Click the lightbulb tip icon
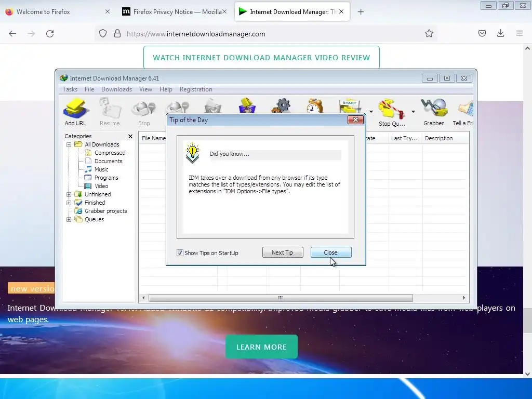The width and height of the screenshot is (532, 399). pyautogui.click(x=193, y=153)
